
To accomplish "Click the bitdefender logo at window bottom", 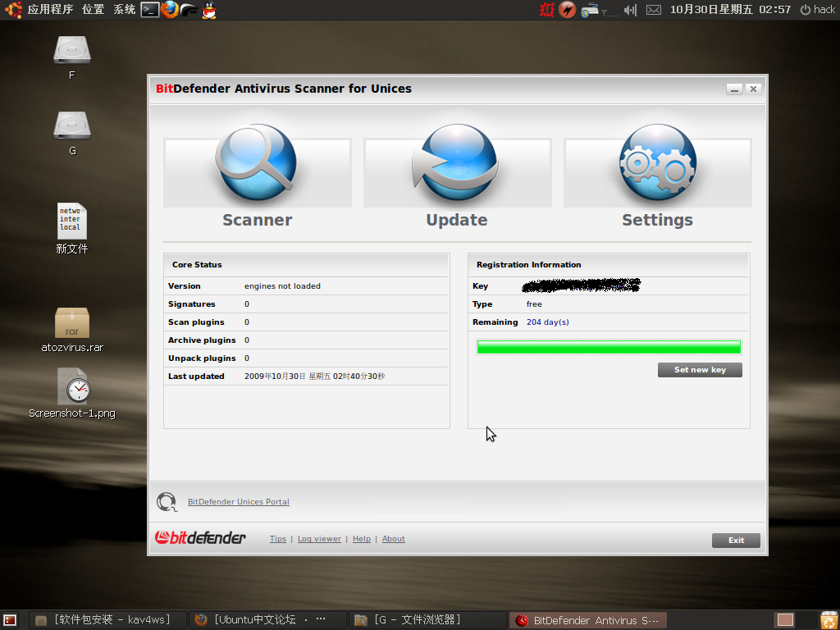I will [x=200, y=537].
